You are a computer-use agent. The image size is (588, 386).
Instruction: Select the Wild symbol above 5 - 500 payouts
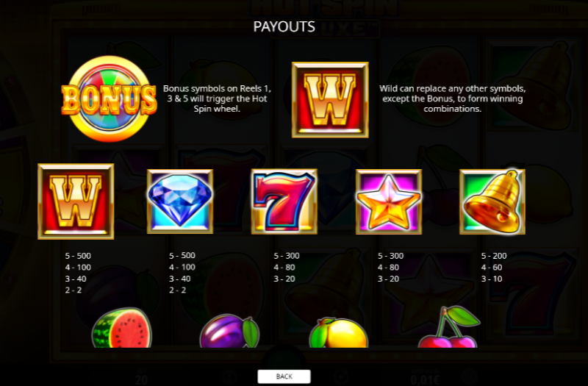pyautogui.click(x=76, y=201)
